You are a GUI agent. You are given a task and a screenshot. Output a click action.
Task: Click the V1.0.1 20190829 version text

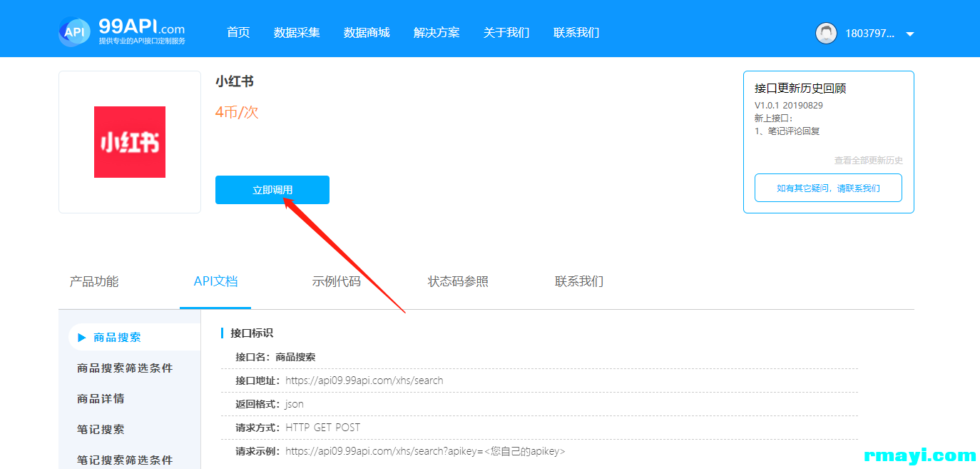click(x=788, y=105)
